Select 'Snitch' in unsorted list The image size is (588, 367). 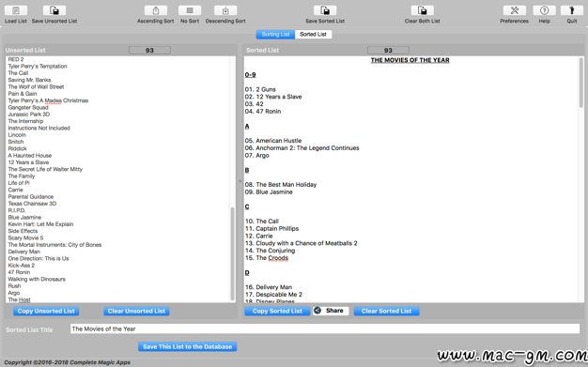(x=16, y=142)
